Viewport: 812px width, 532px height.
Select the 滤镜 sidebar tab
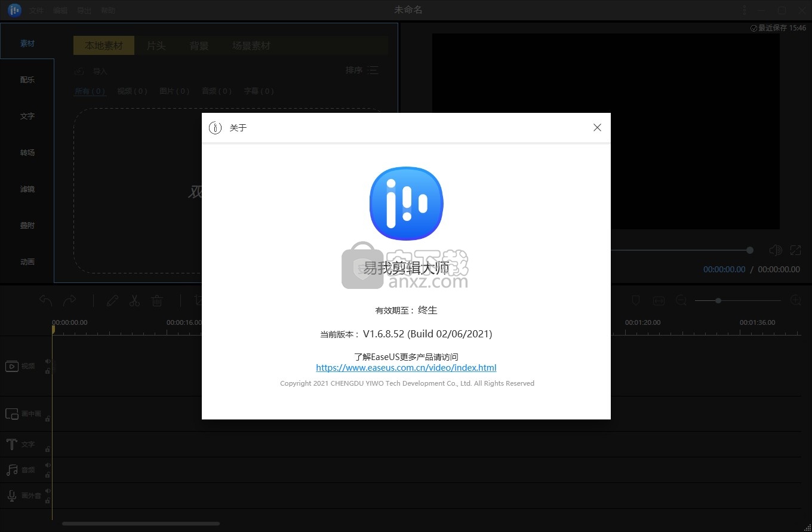click(x=27, y=189)
